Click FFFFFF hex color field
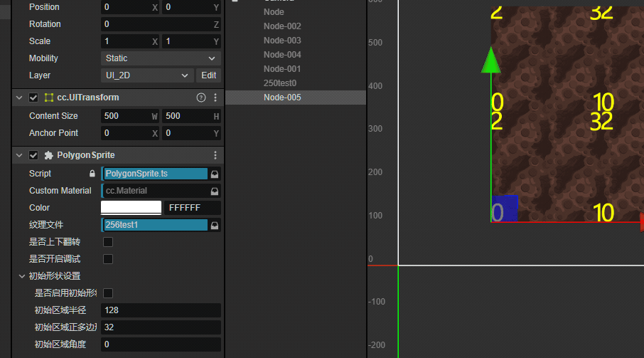Viewport: 644px width, 358px height. point(192,208)
